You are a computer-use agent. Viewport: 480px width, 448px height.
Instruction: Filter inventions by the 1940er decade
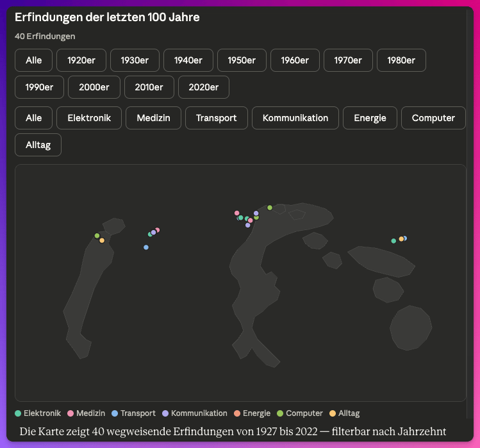tap(188, 60)
